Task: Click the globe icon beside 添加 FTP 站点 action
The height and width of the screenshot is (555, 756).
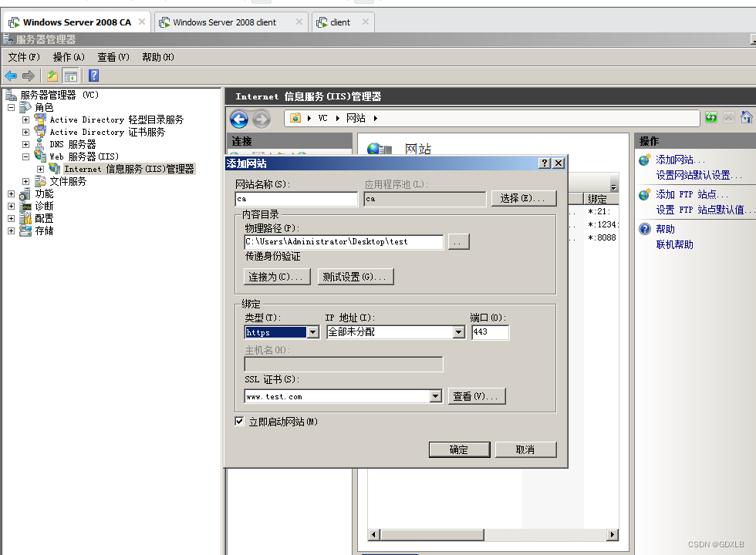Action: pyautogui.click(x=645, y=194)
